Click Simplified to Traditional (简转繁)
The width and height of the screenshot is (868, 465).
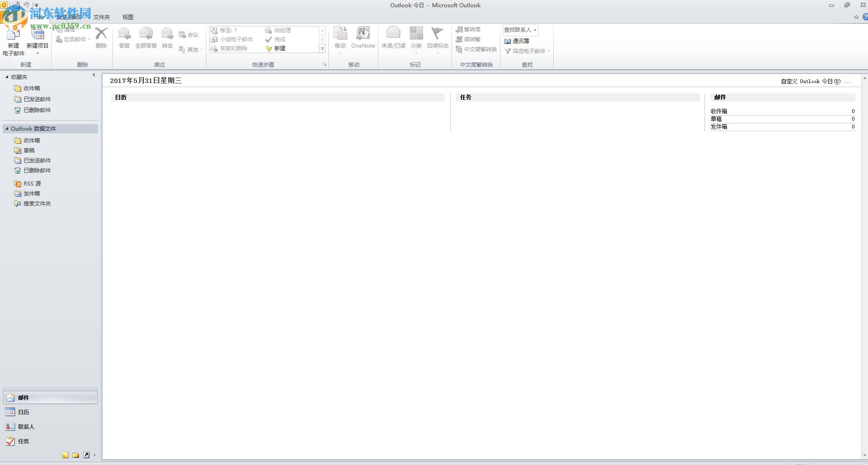click(468, 39)
